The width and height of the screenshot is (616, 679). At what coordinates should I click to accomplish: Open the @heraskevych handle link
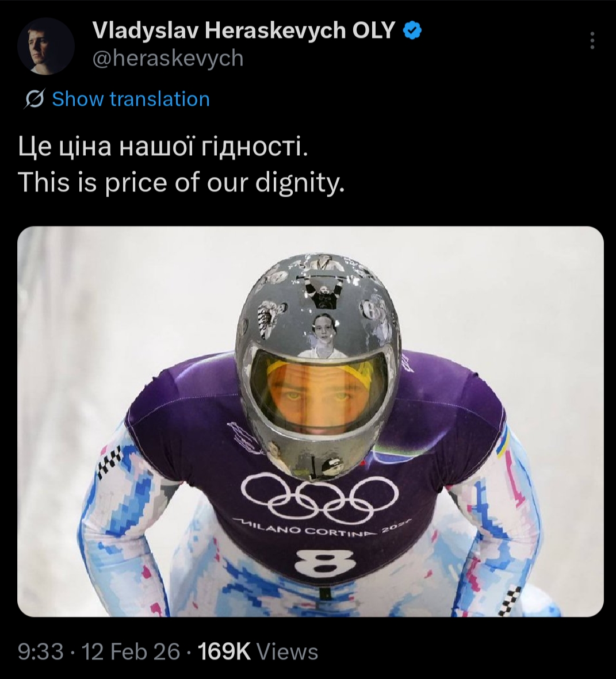[x=168, y=58]
